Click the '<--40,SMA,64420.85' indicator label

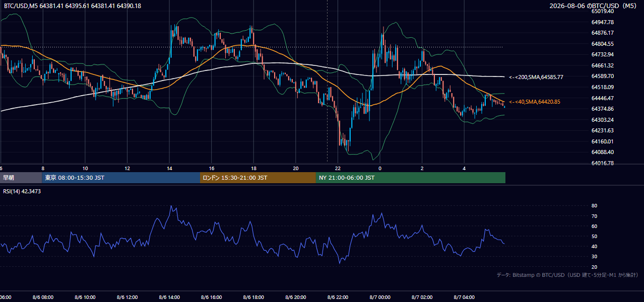[535, 102]
